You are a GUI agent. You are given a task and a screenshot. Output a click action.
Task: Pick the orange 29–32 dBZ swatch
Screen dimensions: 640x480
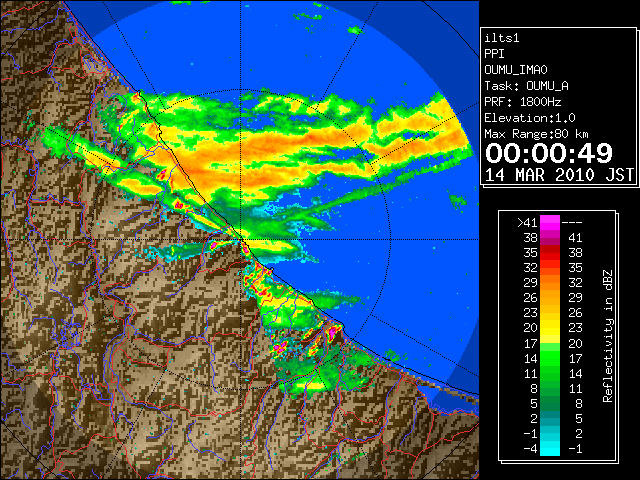click(x=550, y=283)
